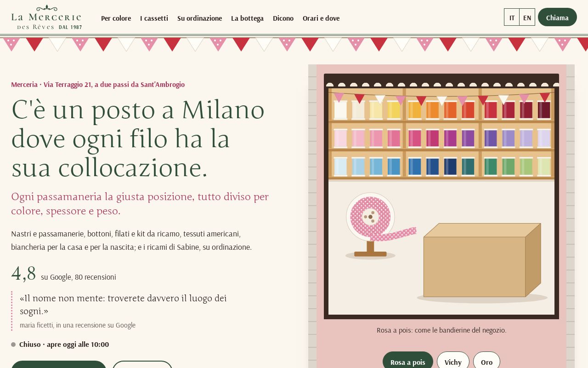The image size is (588, 368).
Task: Choose the Oro ribbon pattern
Action: [486, 362]
